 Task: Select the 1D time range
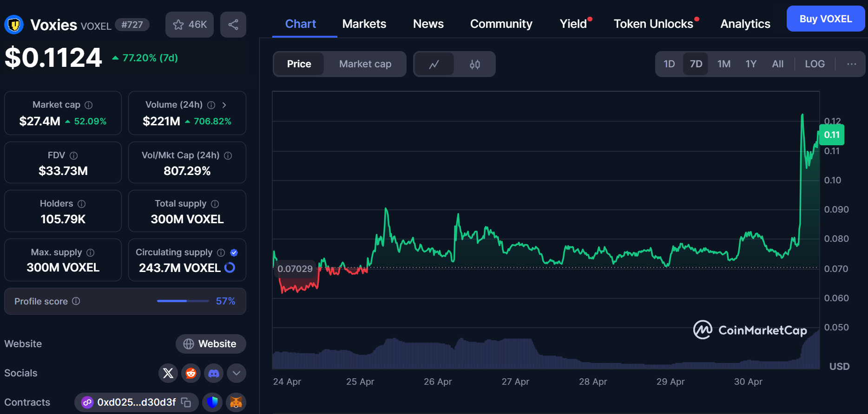(669, 64)
